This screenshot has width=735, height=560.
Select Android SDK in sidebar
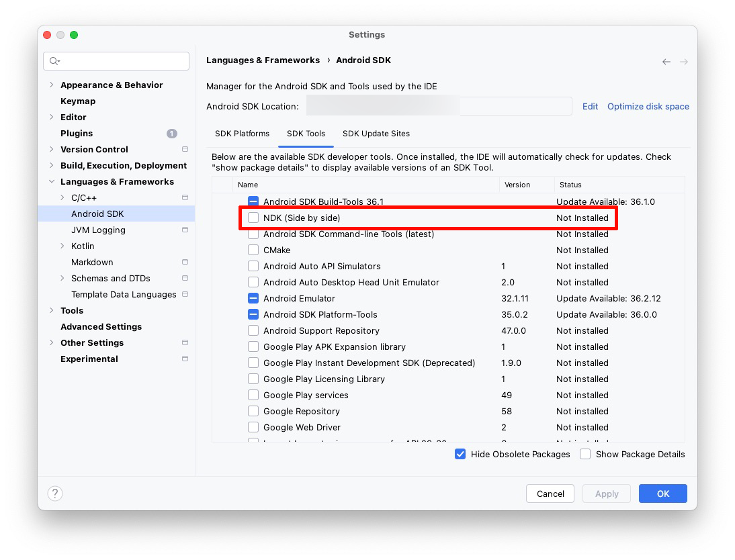click(116, 214)
